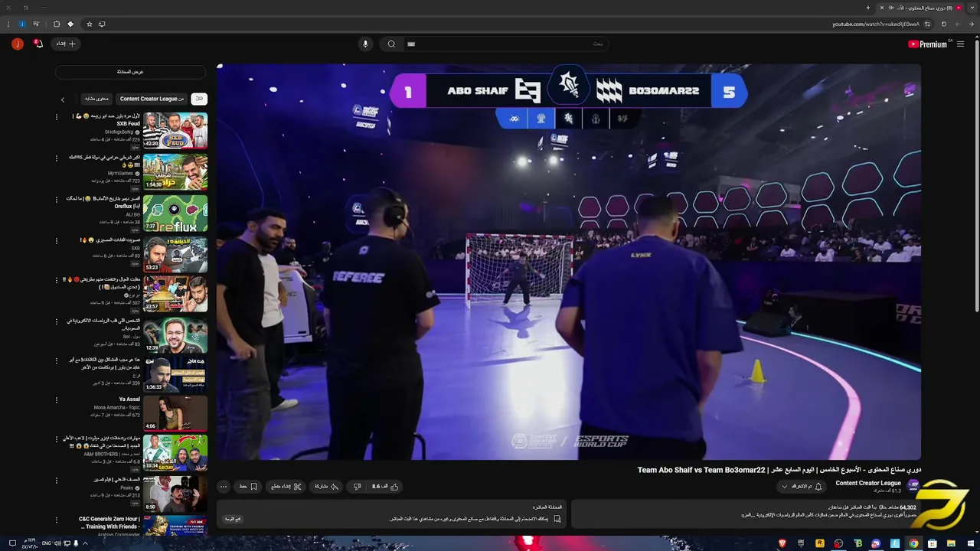Click the open chat button in live chat box
Screen dimensions: 980x551
233,519
